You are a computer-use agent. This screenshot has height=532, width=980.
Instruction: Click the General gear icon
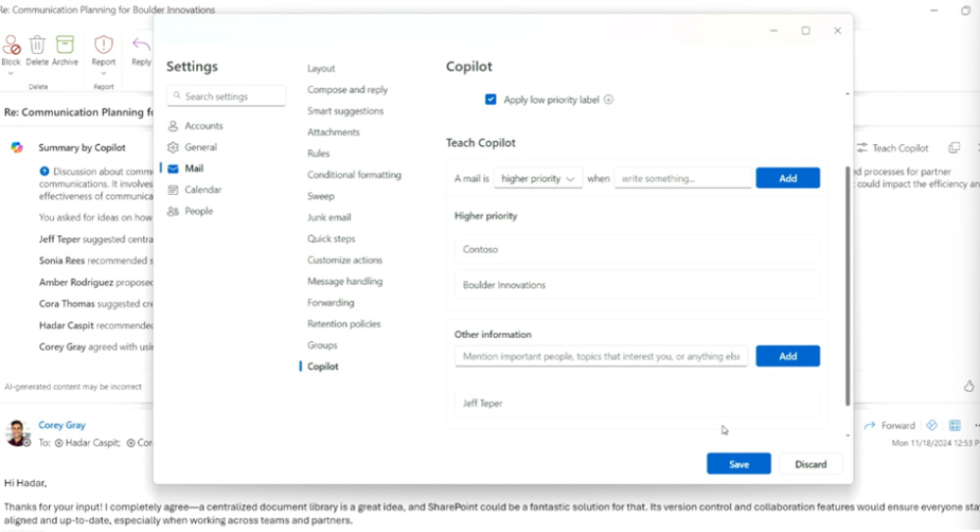(173, 147)
